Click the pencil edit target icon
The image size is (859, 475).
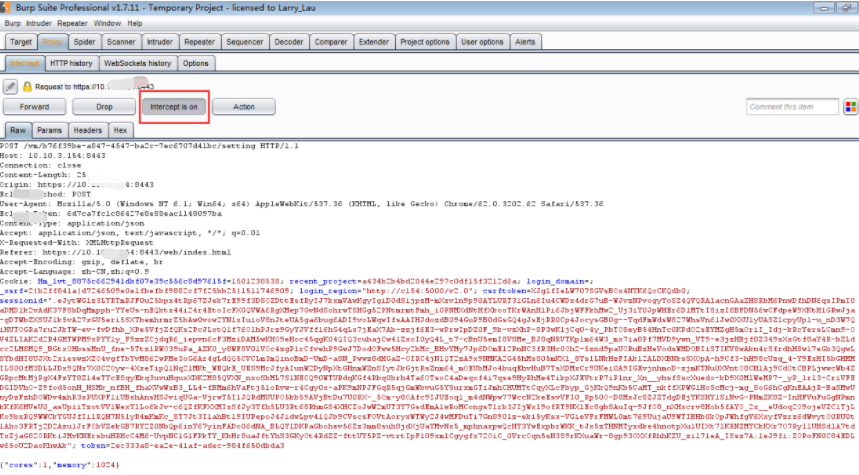click(10, 86)
